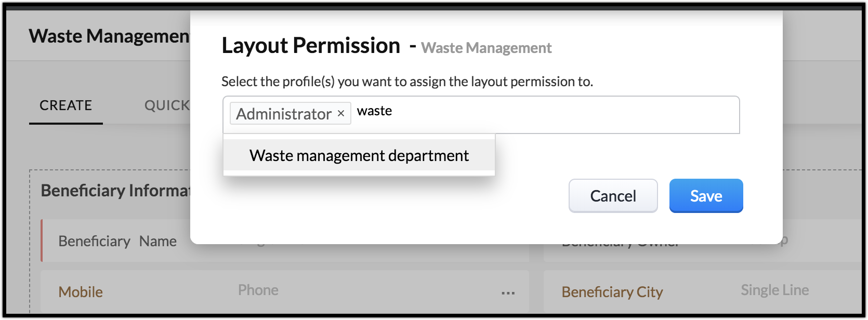Click the gray Waste Management dialog subtitle
868x320 pixels.
(486, 48)
